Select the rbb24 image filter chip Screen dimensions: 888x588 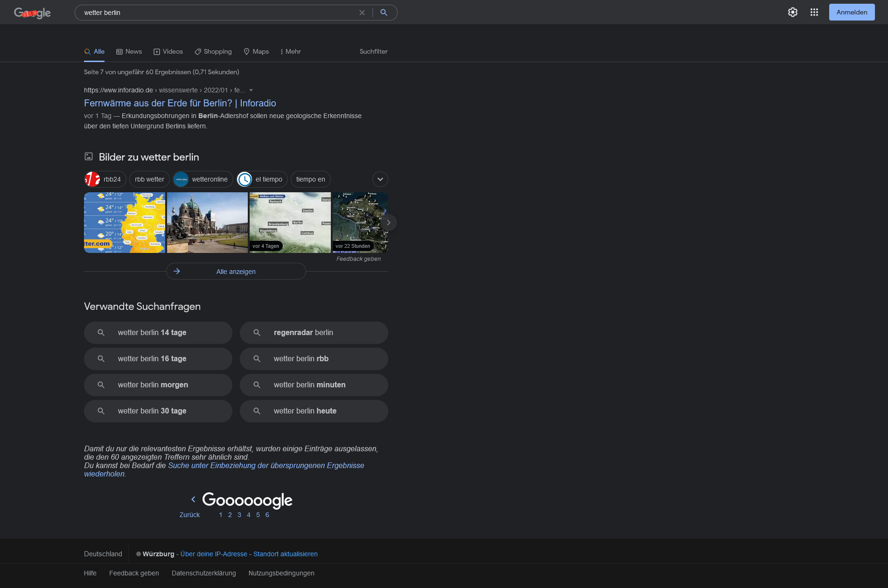105,179
